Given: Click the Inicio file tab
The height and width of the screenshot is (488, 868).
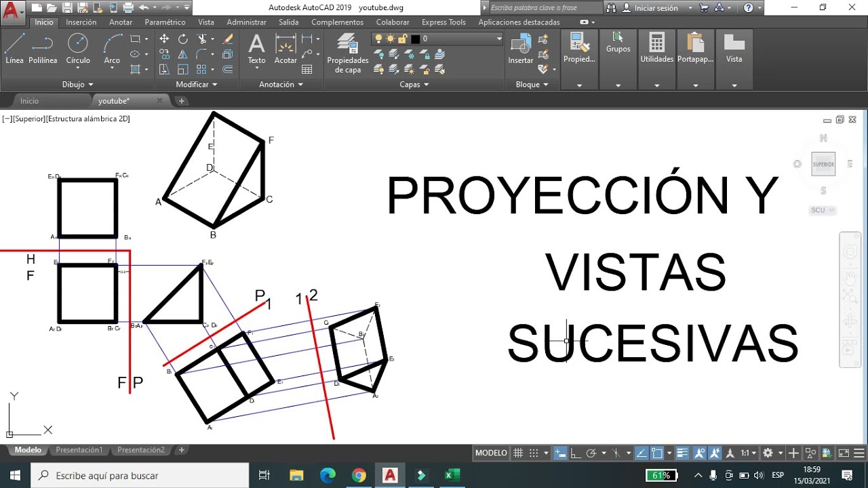Looking at the screenshot, I should tap(29, 101).
